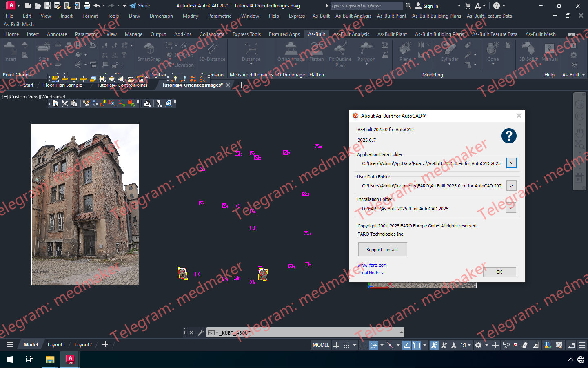Toggle the grid display in the status bar
588x368 pixels.
tap(336, 345)
